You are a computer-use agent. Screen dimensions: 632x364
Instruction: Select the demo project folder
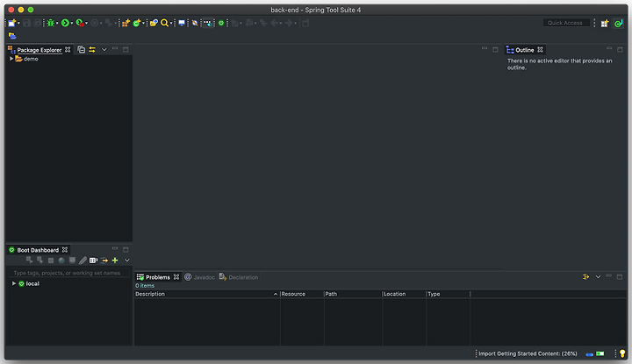[26, 59]
